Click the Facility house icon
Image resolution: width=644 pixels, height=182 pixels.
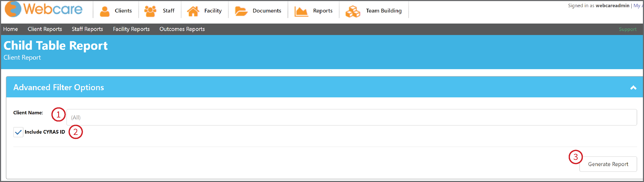coord(193,11)
